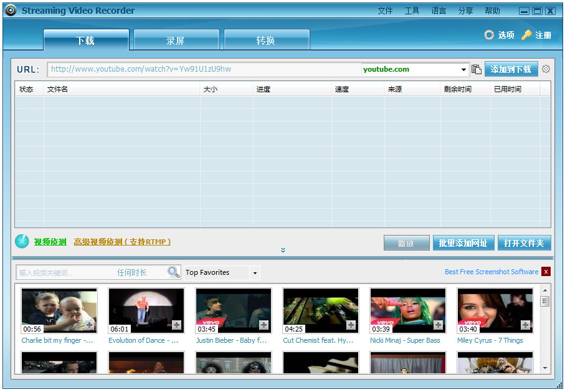The image size is (565, 392).
Task: Expand the Top Favorites dropdown
Action: 254,273
